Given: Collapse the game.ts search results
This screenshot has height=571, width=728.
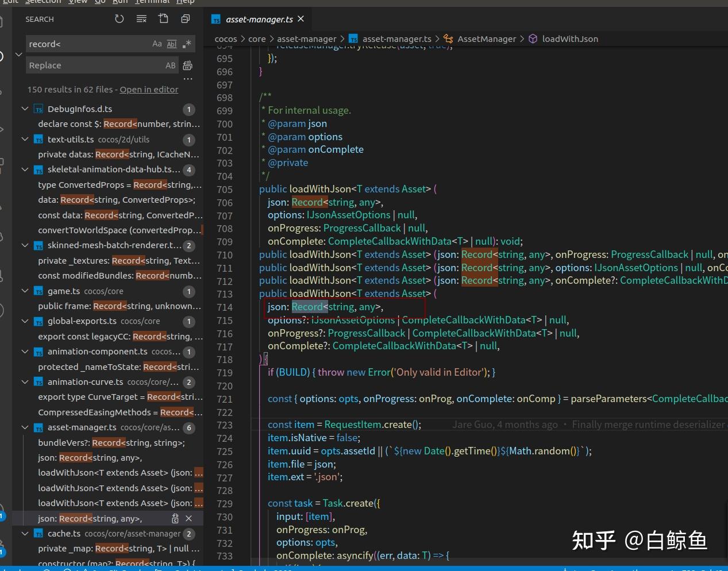Looking at the screenshot, I should (x=25, y=291).
